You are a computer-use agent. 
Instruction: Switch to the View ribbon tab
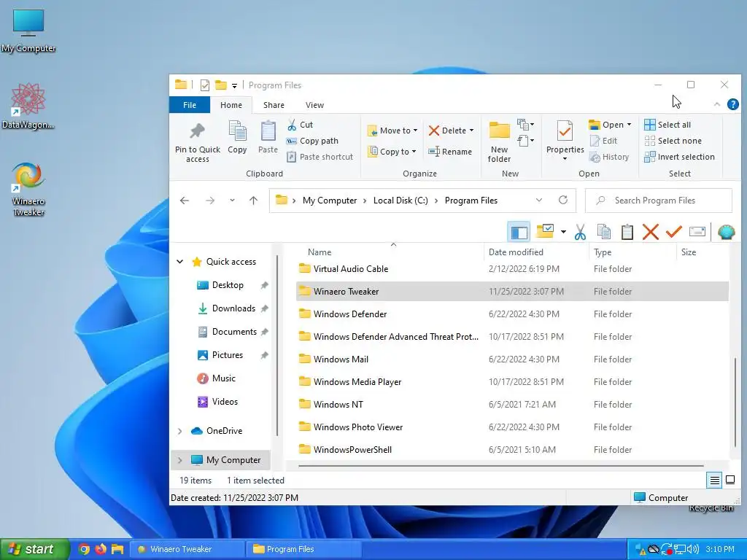tap(314, 105)
